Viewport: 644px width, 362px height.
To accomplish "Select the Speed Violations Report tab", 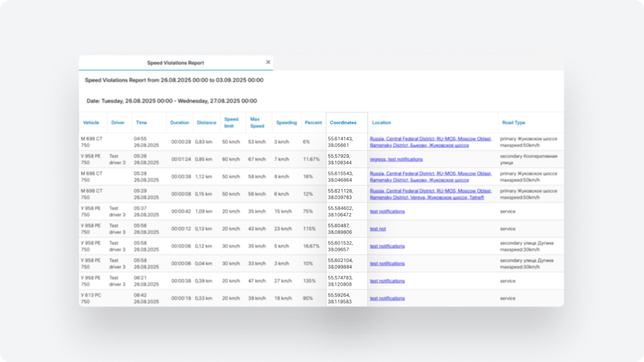I will click(x=176, y=63).
